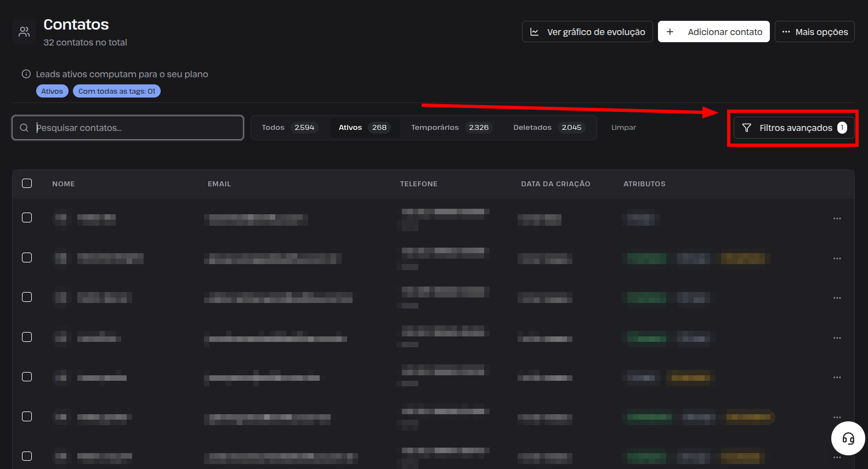Click the evolution chart icon

coord(535,32)
